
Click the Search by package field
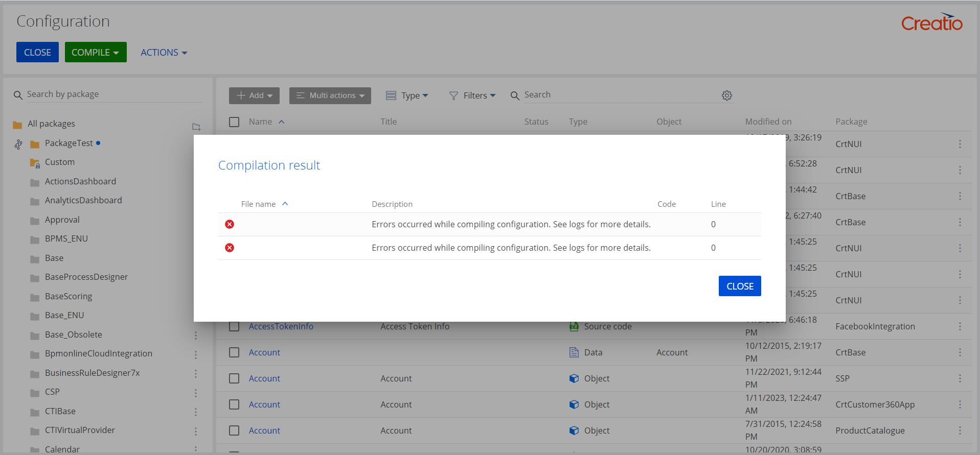click(x=112, y=94)
